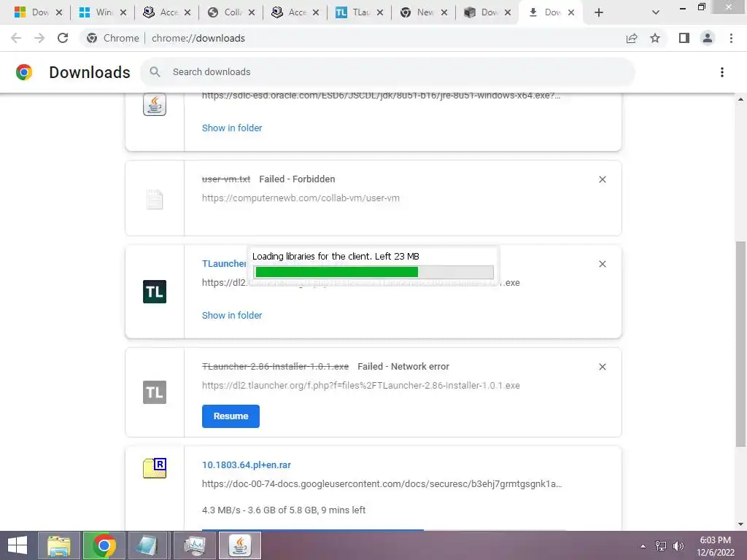Click the Chrome taskbar icon
This screenshot has height=560, width=747.
point(104,545)
